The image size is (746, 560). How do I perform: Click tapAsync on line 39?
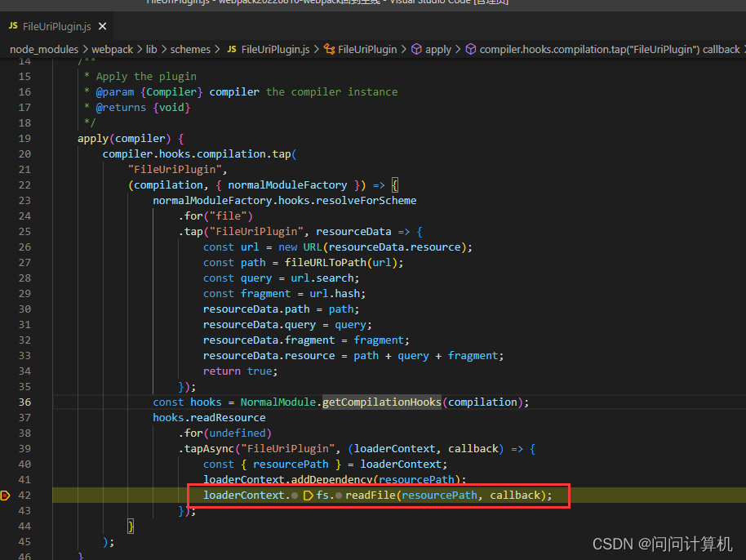(209, 449)
